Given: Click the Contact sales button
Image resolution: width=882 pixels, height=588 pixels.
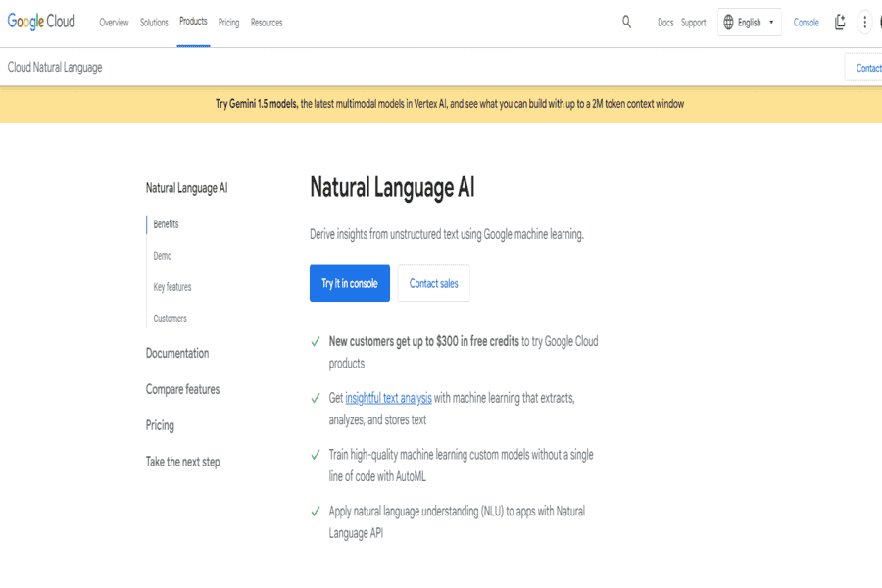Looking at the screenshot, I should [x=434, y=283].
